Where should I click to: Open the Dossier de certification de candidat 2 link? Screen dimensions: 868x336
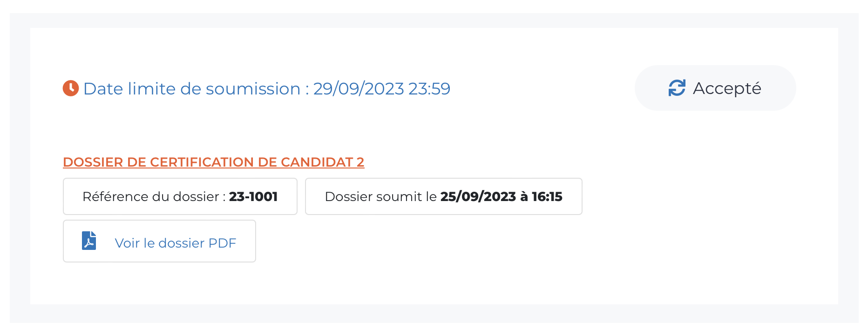pos(213,162)
